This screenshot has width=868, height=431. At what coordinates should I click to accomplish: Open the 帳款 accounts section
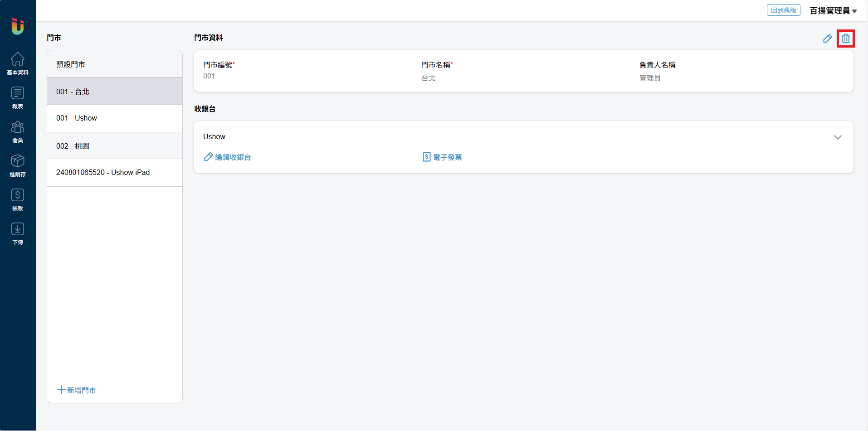click(x=18, y=199)
